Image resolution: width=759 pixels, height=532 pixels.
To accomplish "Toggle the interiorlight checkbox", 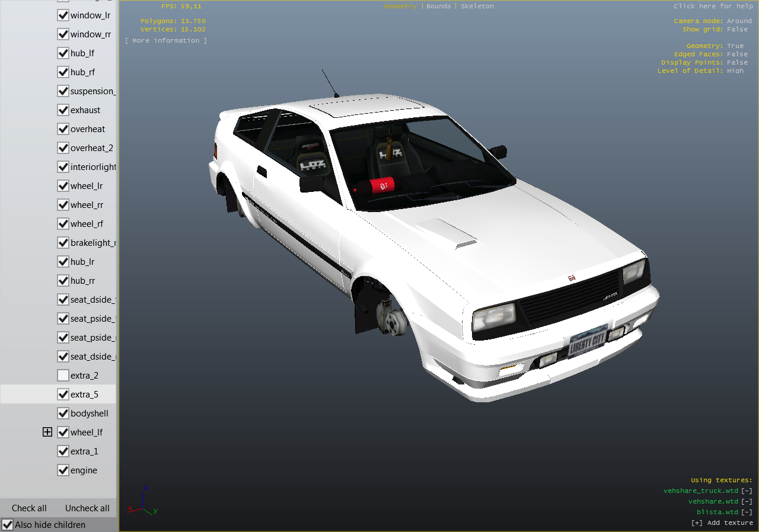I will click(63, 167).
